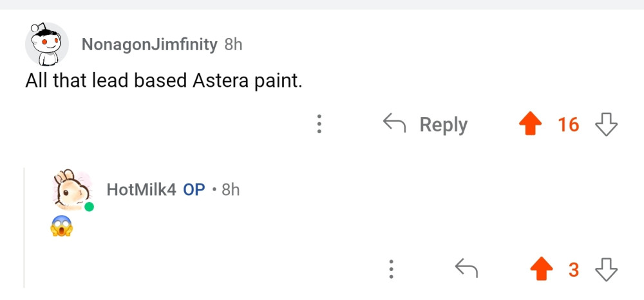The height and width of the screenshot is (300, 644).
Task: Upvote HotMilk4's emoji reply
Action: click(542, 269)
